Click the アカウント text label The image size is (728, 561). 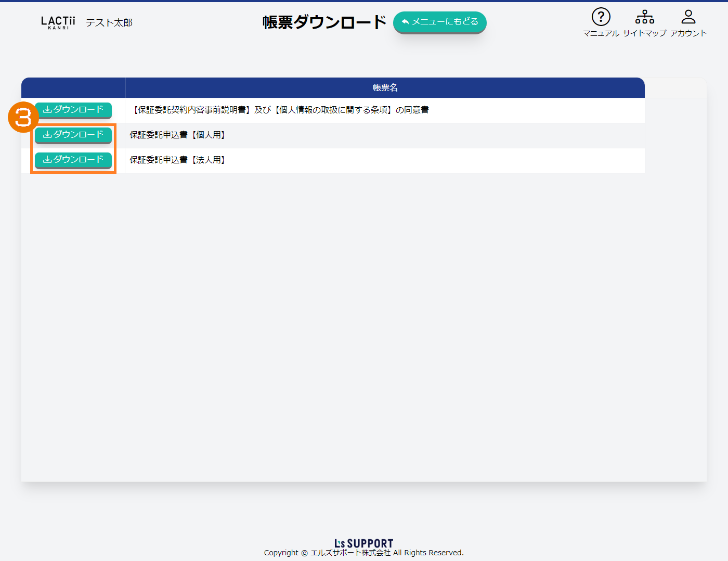click(x=688, y=33)
